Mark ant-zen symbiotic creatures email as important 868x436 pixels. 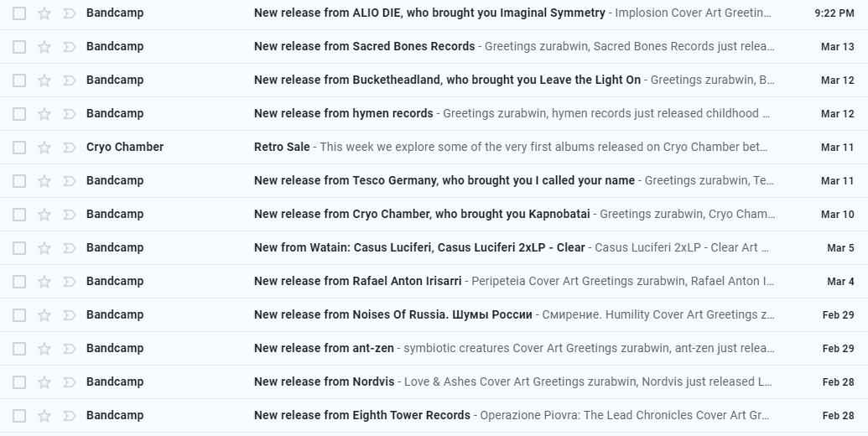click(x=70, y=349)
